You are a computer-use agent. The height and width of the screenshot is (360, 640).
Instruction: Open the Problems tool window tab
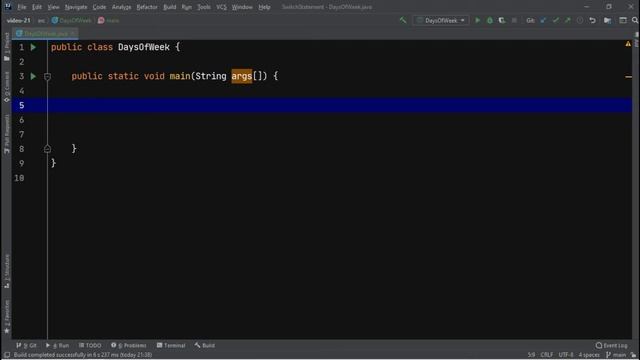(129, 346)
